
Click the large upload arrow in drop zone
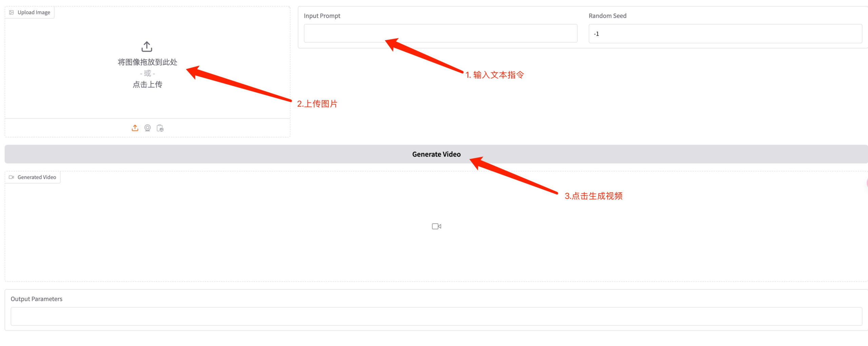point(147,46)
